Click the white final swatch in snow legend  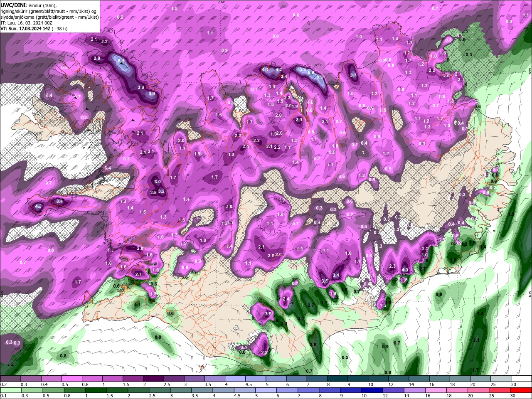tap(521, 379)
